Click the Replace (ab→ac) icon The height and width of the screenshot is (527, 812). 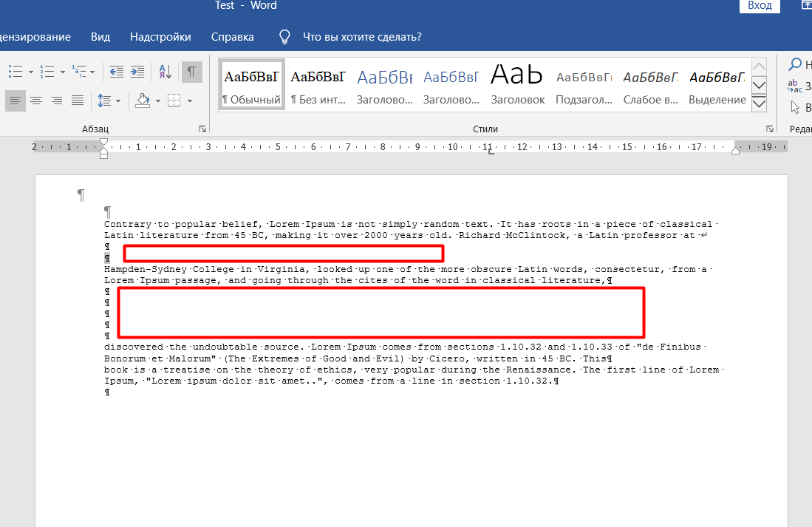tap(794, 86)
